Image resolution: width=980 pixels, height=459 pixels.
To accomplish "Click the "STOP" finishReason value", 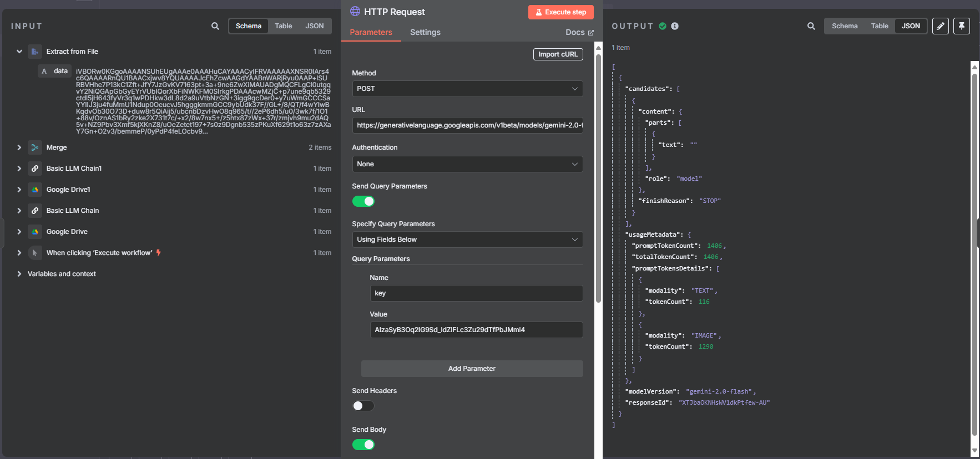I will point(710,201).
